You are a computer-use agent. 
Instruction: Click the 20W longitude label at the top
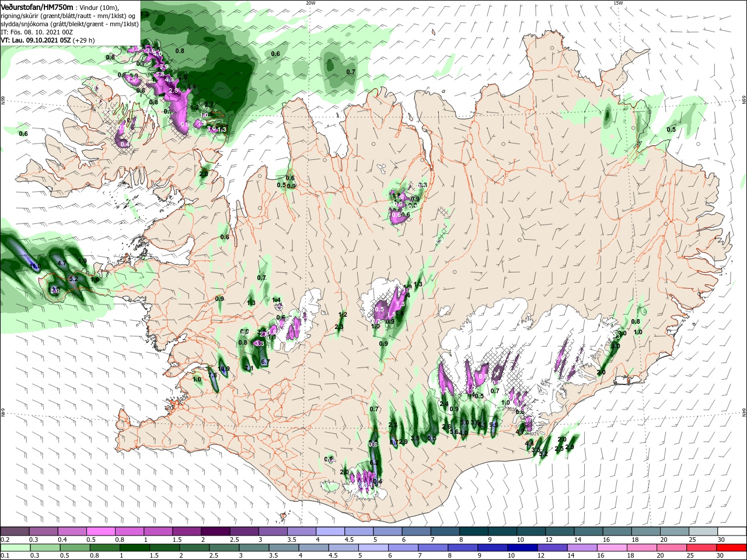[310, 3]
